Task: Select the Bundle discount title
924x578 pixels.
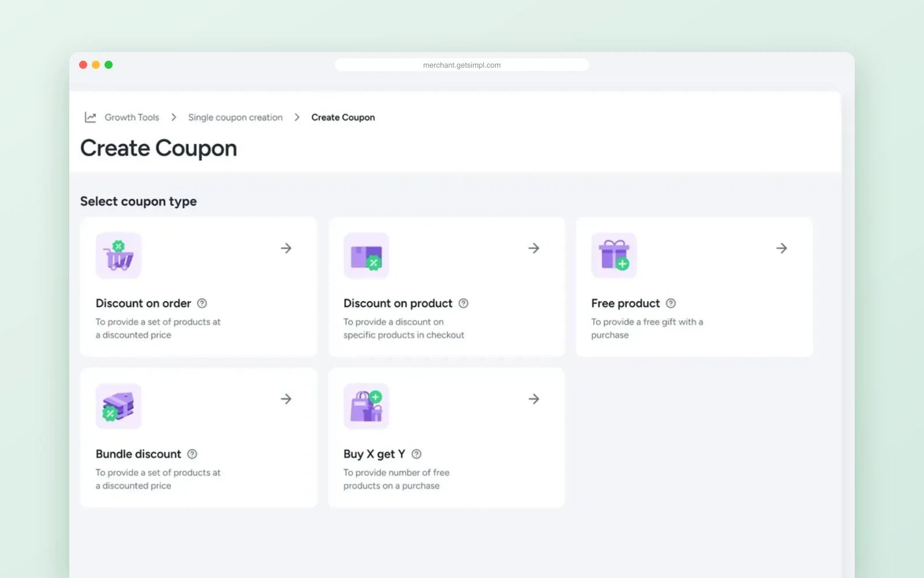Action: pos(139,454)
